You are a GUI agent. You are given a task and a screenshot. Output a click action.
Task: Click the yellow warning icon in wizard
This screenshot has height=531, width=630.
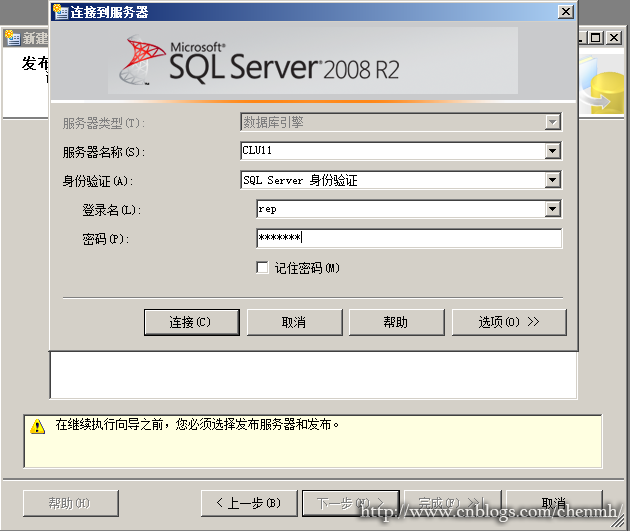(37, 427)
